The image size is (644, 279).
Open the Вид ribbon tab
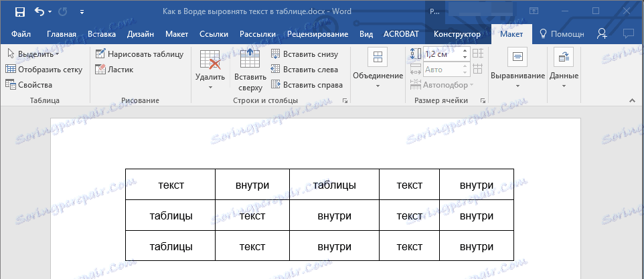[x=366, y=34]
